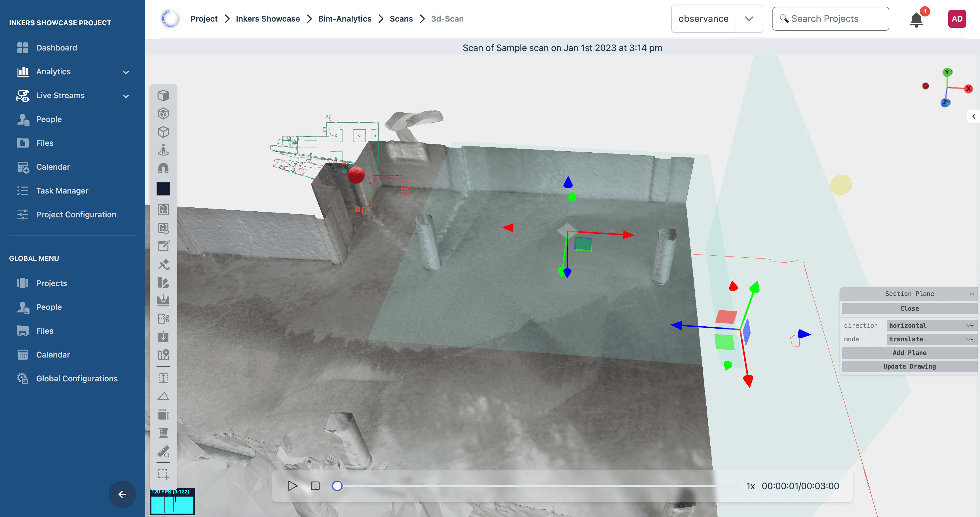
Task: Go to Project Configuration
Action: pyautogui.click(x=76, y=215)
